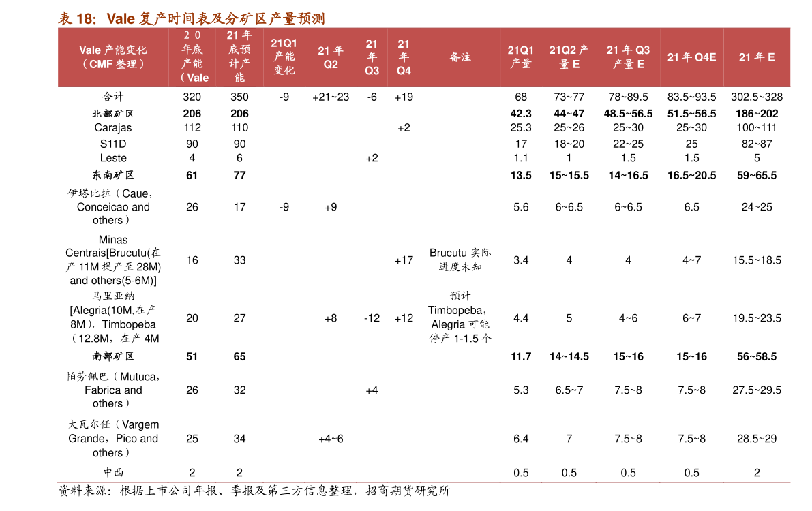Click the '21 年 Q3 产量 E' column header
812x511 pixels.
point(628,57)
